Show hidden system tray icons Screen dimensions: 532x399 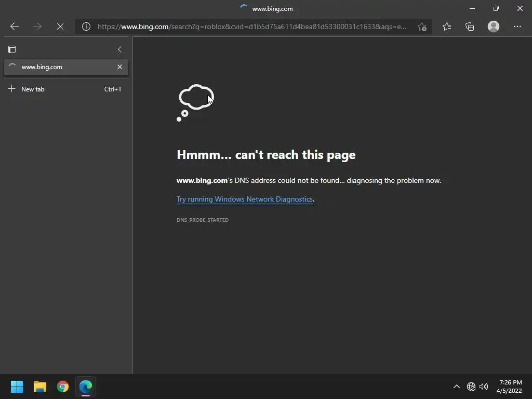tap(457, 387)
